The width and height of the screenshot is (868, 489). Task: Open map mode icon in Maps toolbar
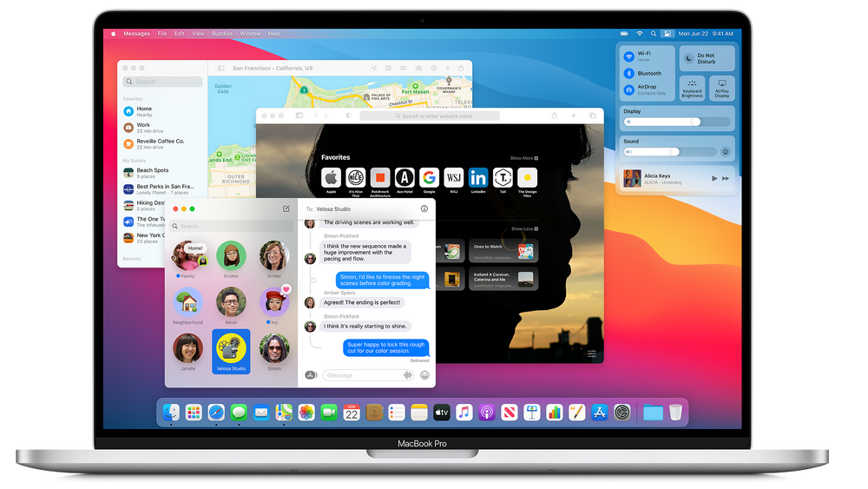(x=389, y=68)
